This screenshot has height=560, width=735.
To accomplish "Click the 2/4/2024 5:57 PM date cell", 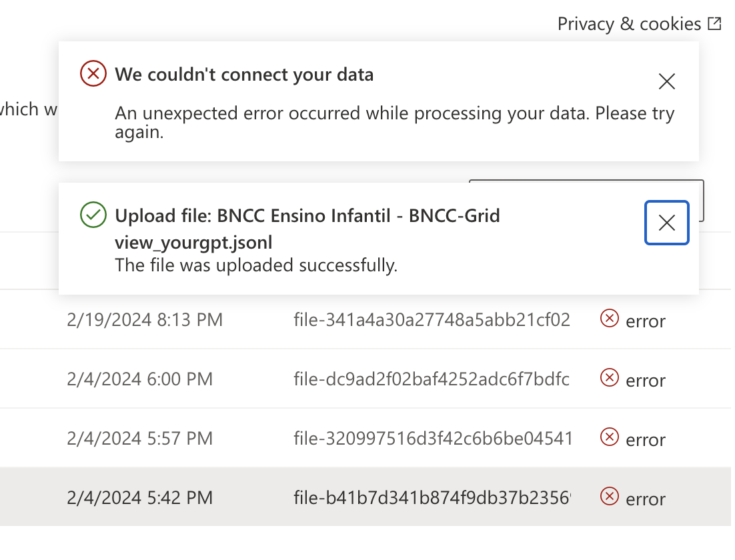I will (x=139, y=439).
